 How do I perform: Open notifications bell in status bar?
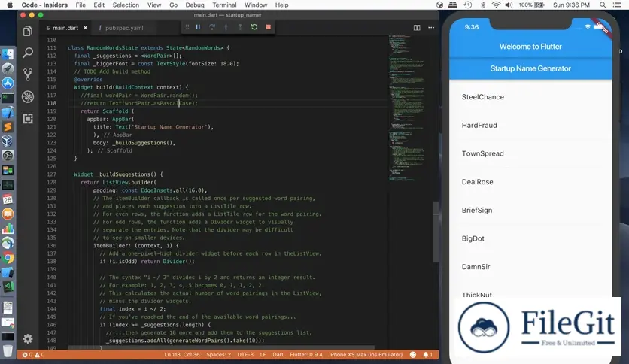coord(427,355)
